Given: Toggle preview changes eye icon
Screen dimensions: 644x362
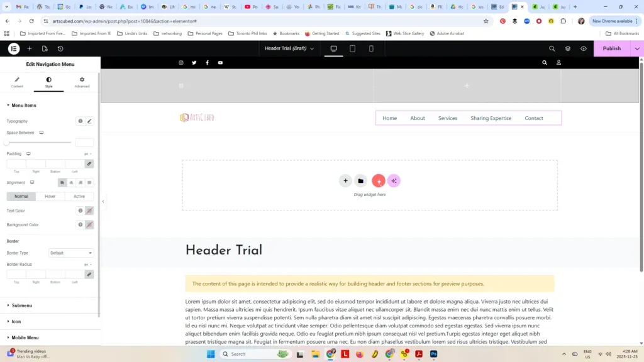Looking at the screenshot, I should (584, 48).
